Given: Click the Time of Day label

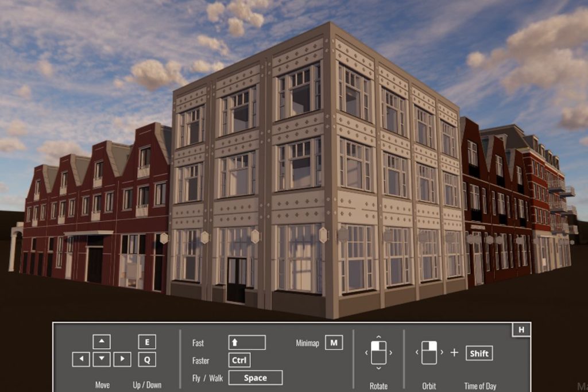Looking at the screenshot, I should point(480,386).
